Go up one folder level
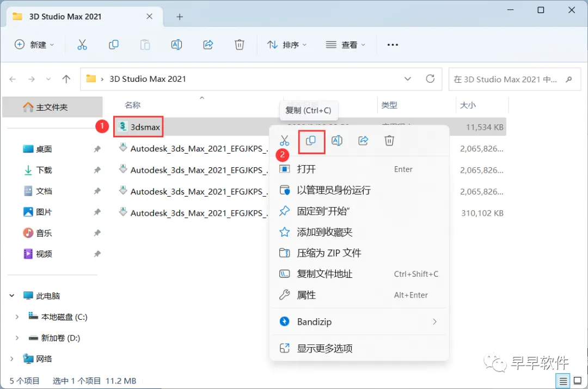This screenshot has height=389, width=588. point(66,79)
